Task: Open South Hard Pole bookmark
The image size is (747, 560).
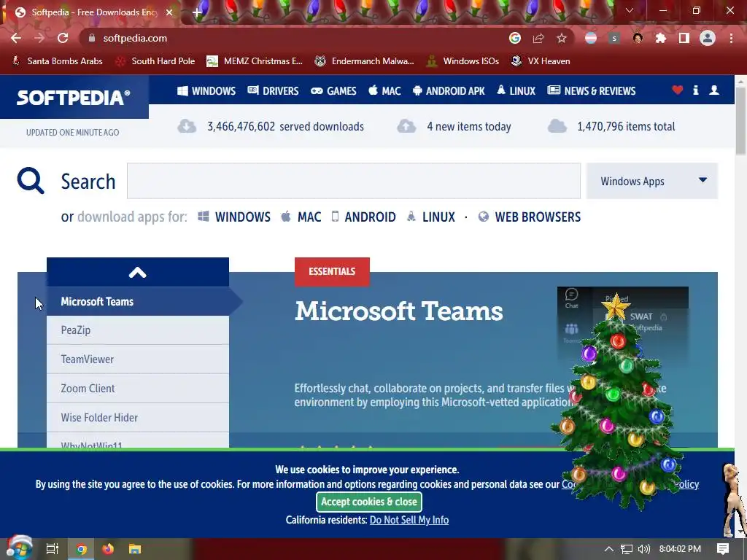Action: (x=156, y=61)
